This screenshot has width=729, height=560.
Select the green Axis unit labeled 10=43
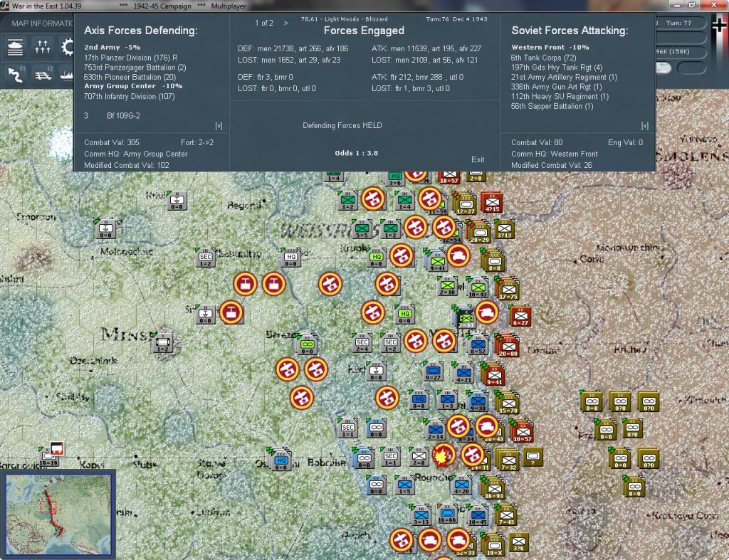tap(478, 287)
